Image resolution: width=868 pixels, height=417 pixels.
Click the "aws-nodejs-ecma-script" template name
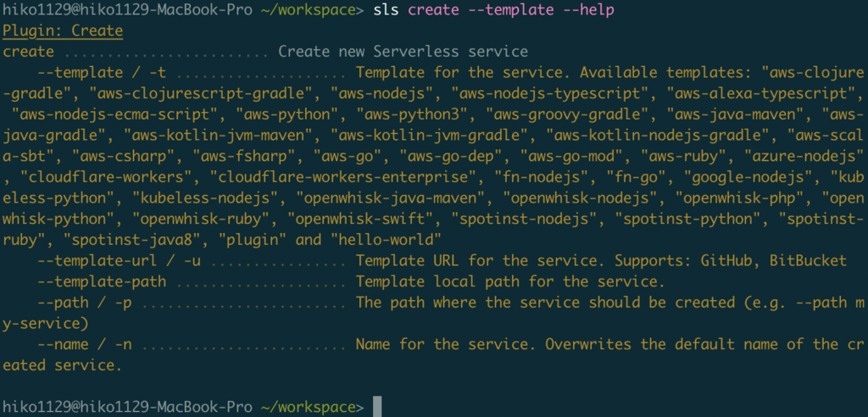pyautogui.click(x=114, y=114)
